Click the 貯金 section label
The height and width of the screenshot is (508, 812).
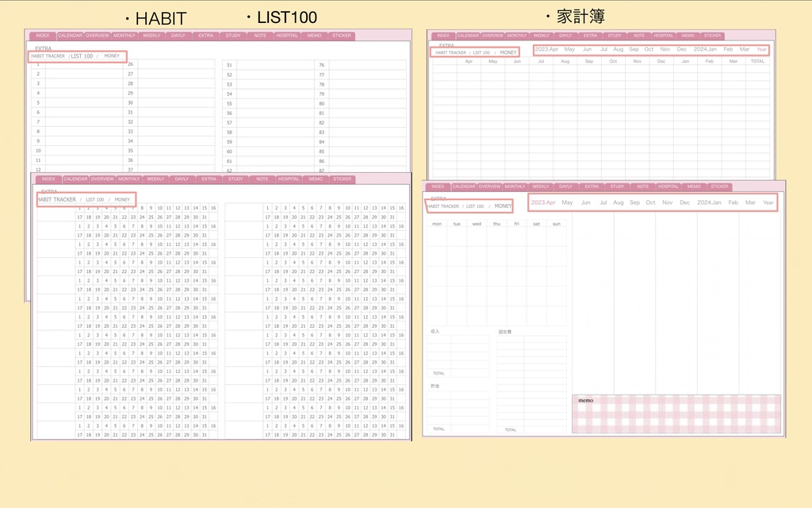pyautogui.click(x=435, y=387)
